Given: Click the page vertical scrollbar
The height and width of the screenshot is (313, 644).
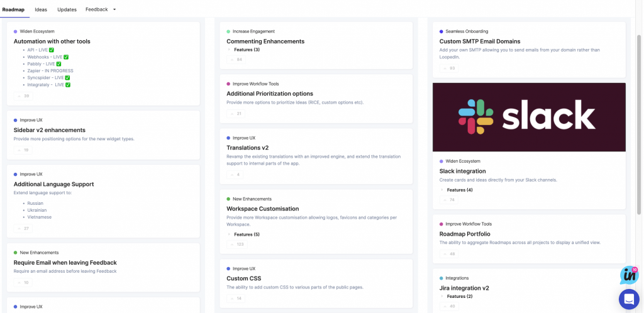Looking at the screenshot, I should point(638,124).
